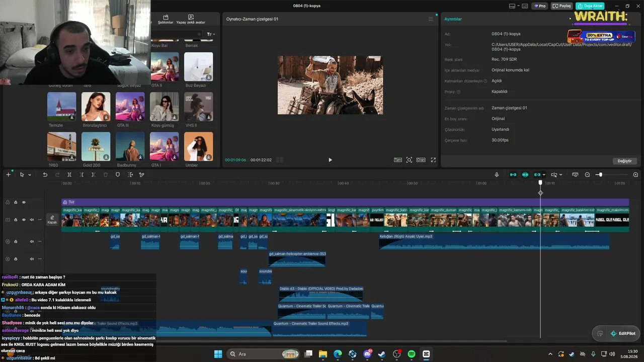Mute the gd_salman audio track
This screenshot has width=644, height=362.
pos(32,241)
